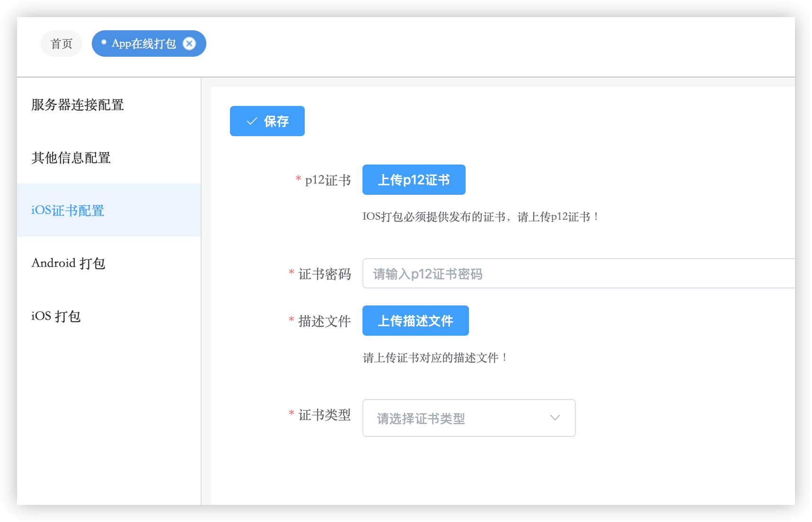Select 其他信息配置 in the sidebar

[71, 158]
